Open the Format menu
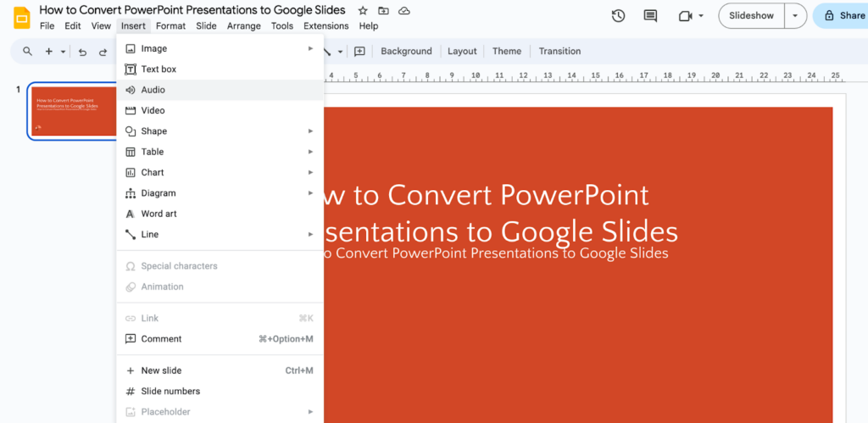This screenshot has width=868, height=423. pos(170,26)
